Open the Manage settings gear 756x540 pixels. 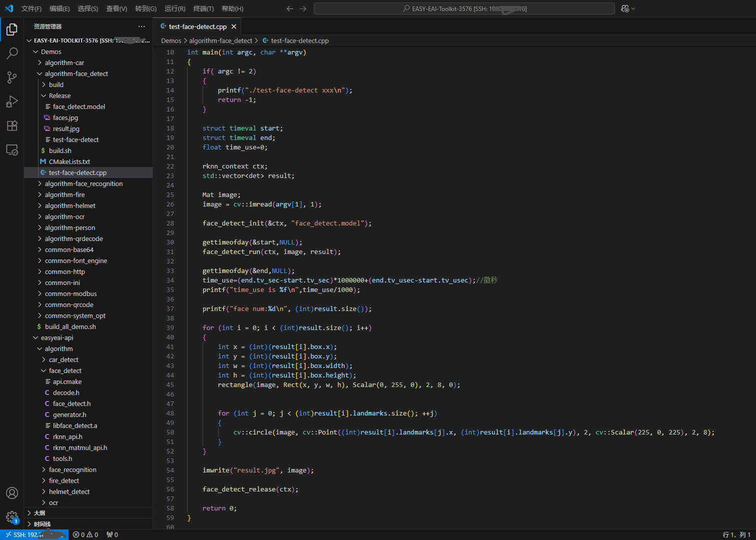coord(12,517)
